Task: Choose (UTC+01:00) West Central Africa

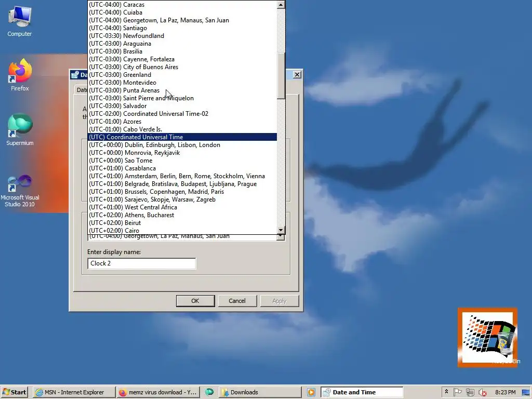Action: pos(182,208)
